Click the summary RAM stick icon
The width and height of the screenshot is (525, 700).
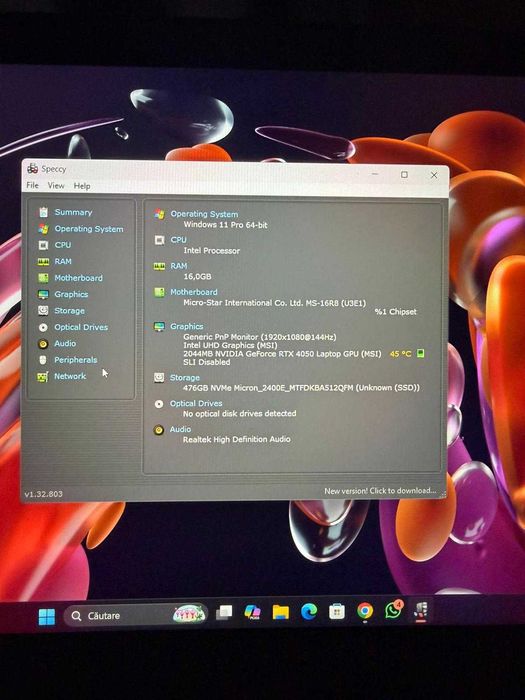[159, 266]
